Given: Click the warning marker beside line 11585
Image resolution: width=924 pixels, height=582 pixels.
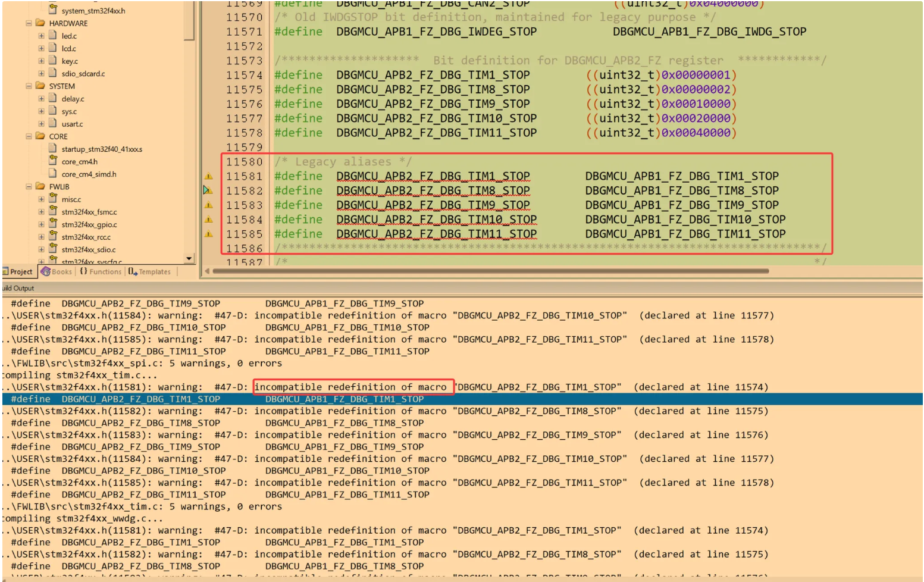Looking at the screenshot, I should point(209,233).
